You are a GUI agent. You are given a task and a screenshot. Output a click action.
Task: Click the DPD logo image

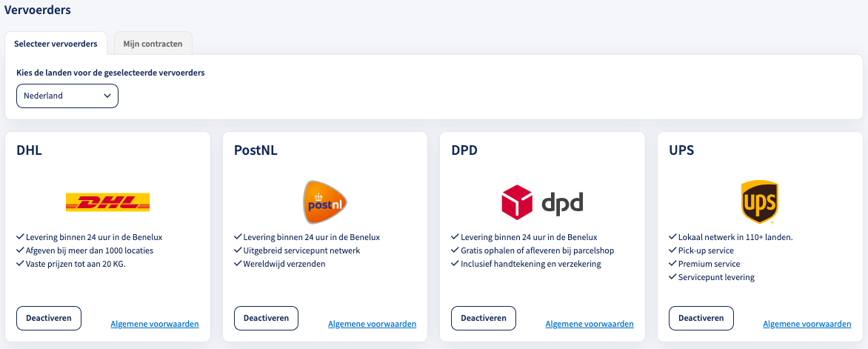point(542,202)
